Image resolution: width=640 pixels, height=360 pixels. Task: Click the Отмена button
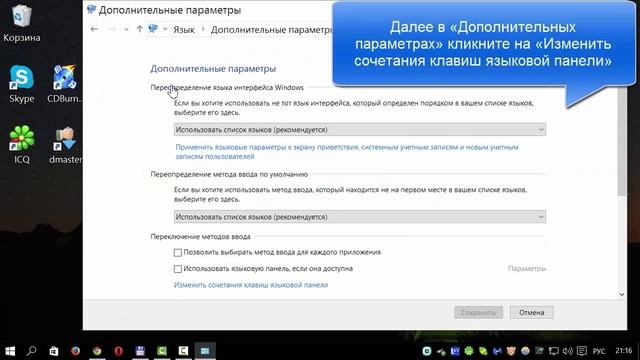[x=531, y=312]
